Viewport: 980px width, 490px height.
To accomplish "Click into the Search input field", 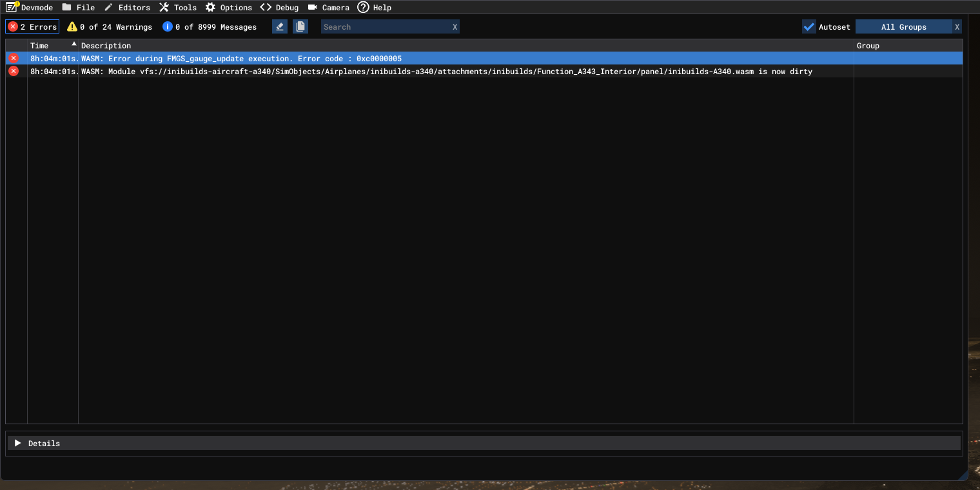I will click(x=385, y=27).
